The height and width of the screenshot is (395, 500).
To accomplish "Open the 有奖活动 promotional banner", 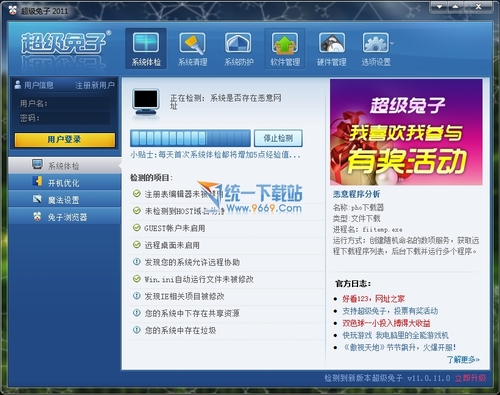I will click(x=406, y=132).
